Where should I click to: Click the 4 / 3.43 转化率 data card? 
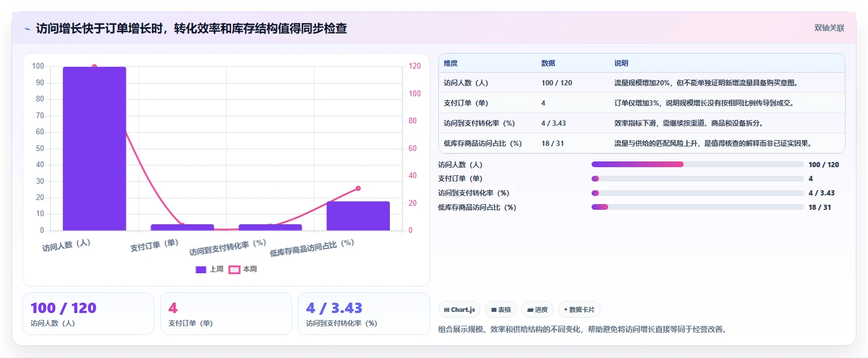(x=363, y=314)
